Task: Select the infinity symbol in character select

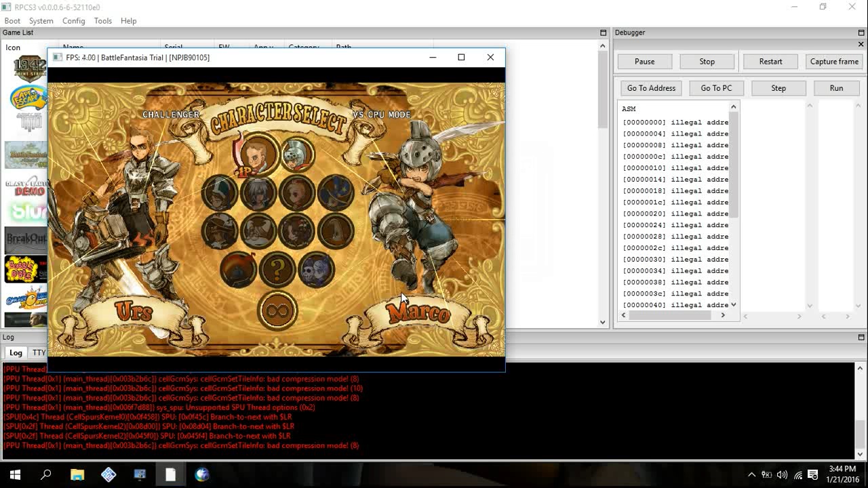Action: [277, 311]
